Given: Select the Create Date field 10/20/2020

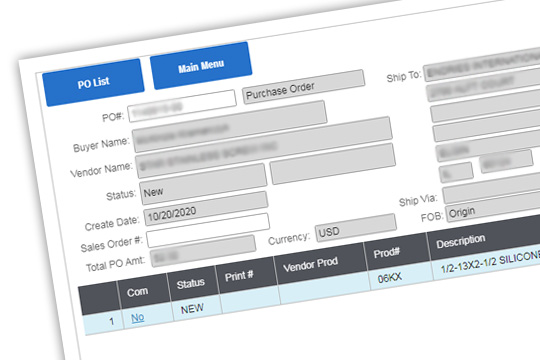Looking at the screenshot, I should [x=206, y=208].
